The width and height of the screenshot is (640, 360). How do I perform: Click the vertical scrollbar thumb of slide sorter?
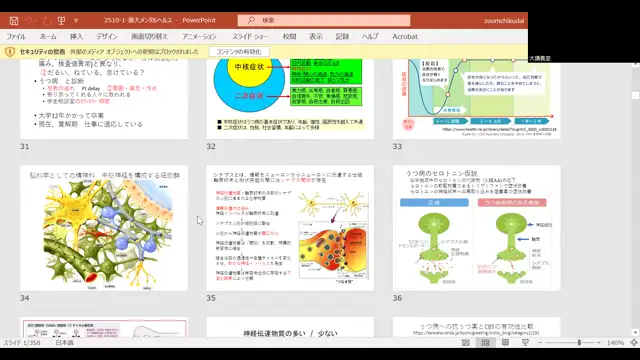tap(635, 95)
